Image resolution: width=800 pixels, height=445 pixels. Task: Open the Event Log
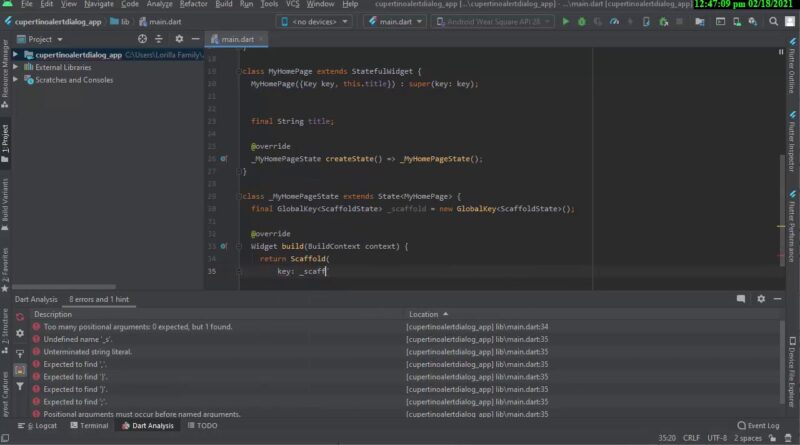tap(758, 426)
